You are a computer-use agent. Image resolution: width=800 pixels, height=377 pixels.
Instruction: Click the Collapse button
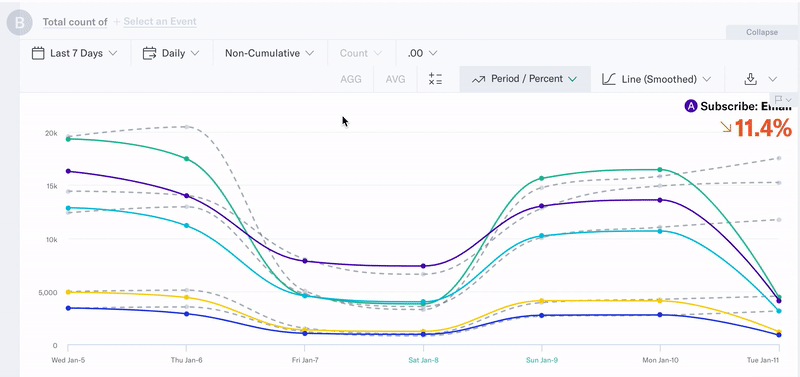pos(762,32)
